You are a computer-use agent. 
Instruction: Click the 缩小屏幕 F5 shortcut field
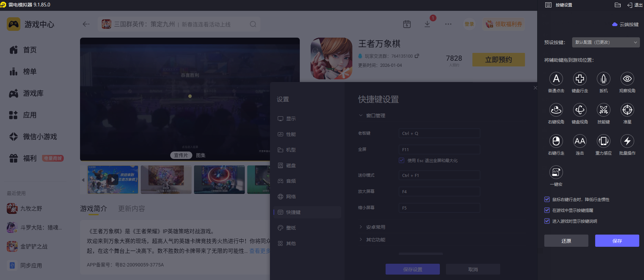(x=439, y=208)
